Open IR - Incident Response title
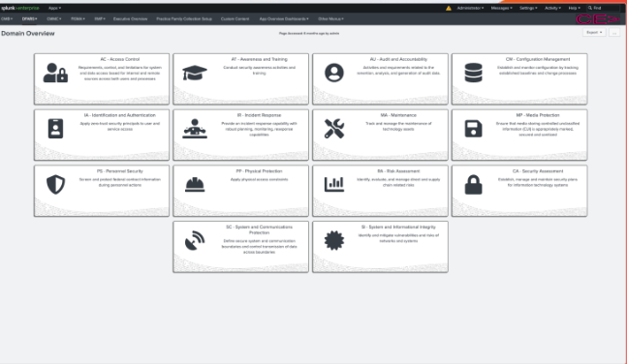 259,115
